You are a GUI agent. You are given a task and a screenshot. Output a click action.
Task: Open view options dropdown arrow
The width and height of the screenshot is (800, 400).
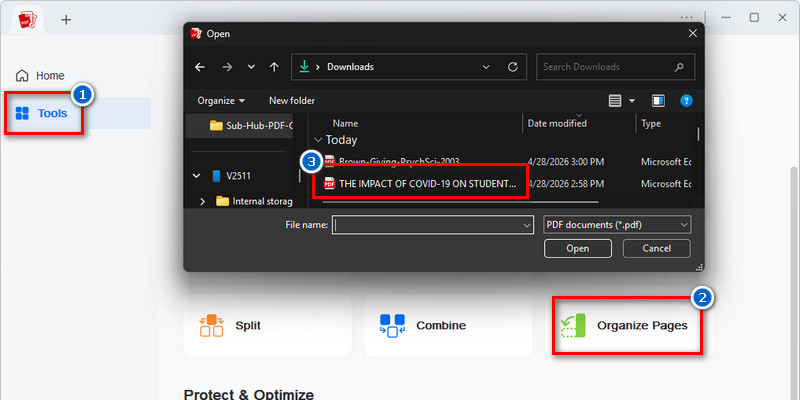(x=632, y=101)
